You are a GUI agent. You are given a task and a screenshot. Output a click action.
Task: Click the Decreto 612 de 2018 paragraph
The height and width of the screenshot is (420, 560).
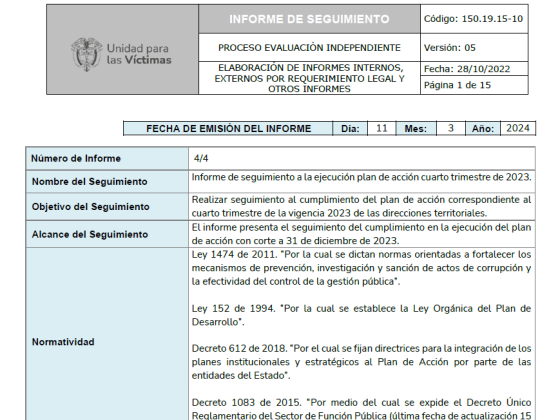(361, 362)
